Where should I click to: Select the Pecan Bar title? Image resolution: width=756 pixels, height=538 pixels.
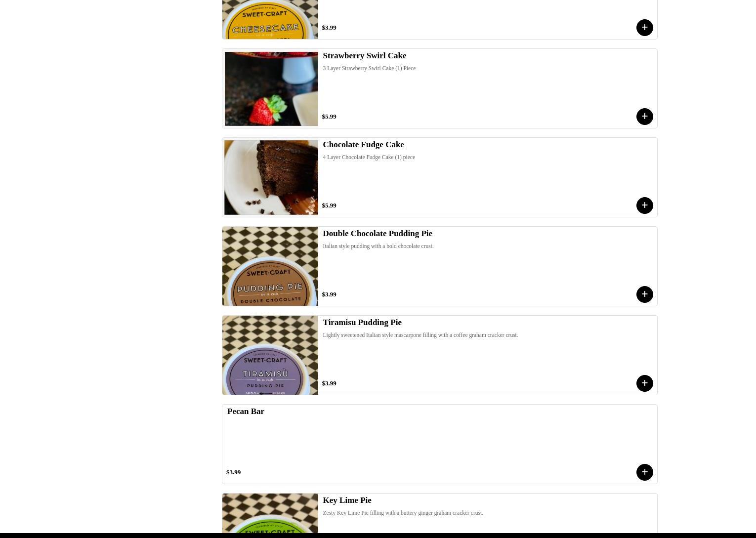pos(246,412)
